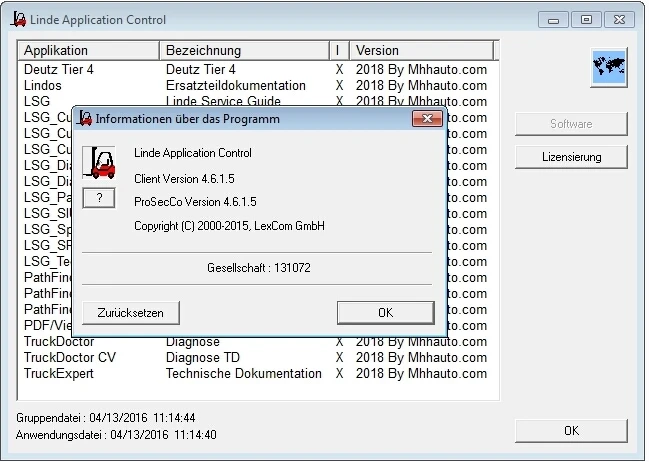
Task: Select the TruckDoctor CV row
Action: click(258, 357)
